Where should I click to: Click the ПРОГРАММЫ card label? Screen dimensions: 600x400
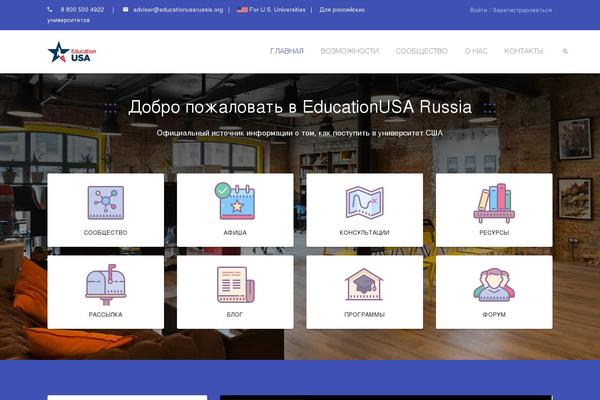364,314
